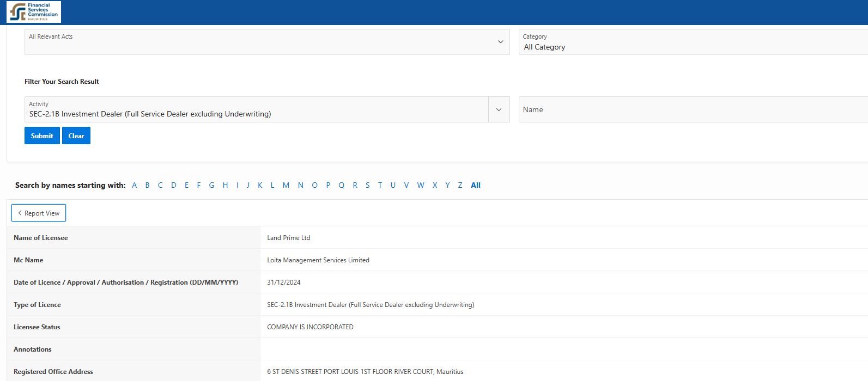Select letter F in the name filter
Screen dimensions: 868x381
199,185
